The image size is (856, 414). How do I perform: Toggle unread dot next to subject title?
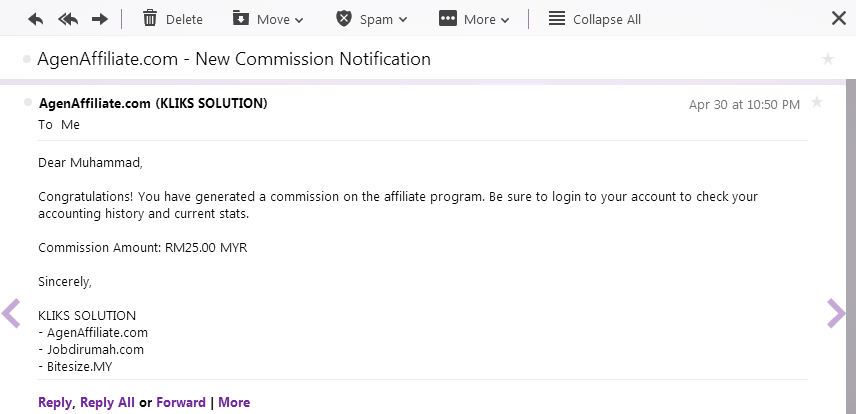point(27,60)
